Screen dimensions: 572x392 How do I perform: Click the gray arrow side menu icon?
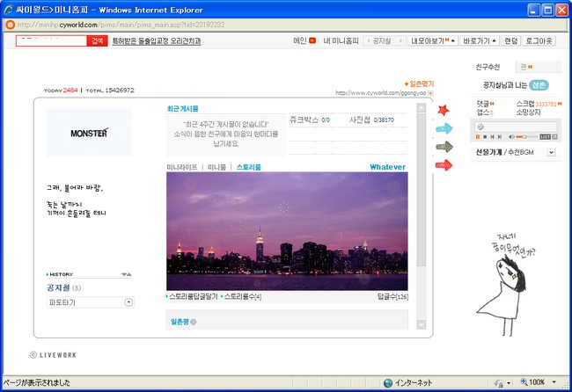click(x=444, y=147)
